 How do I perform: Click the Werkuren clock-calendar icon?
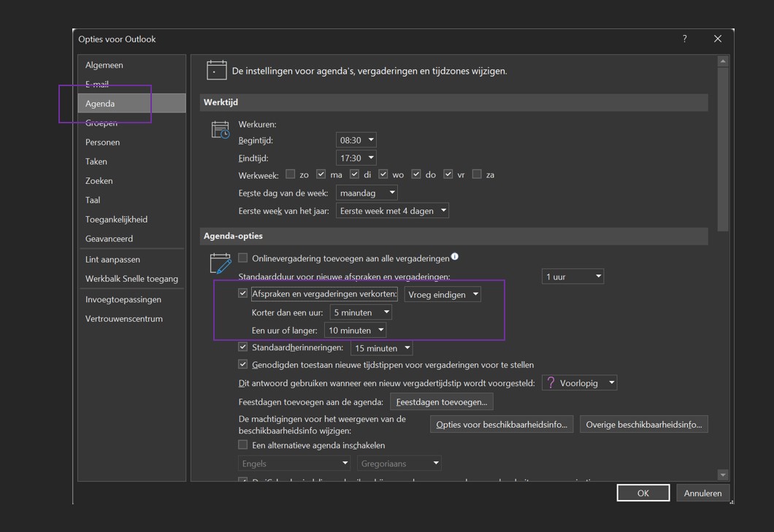pyautogui.click(x=221, y=129)
